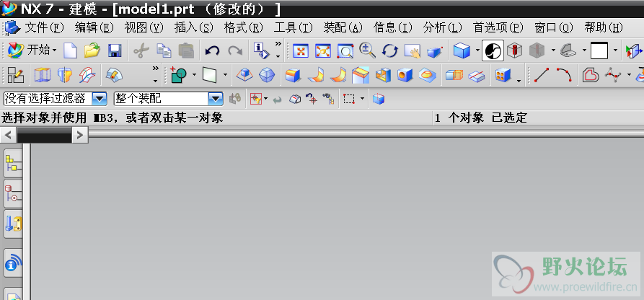Select the Datum Plane icon
Viewport: 644px width, 300px height.
(209, 75)
